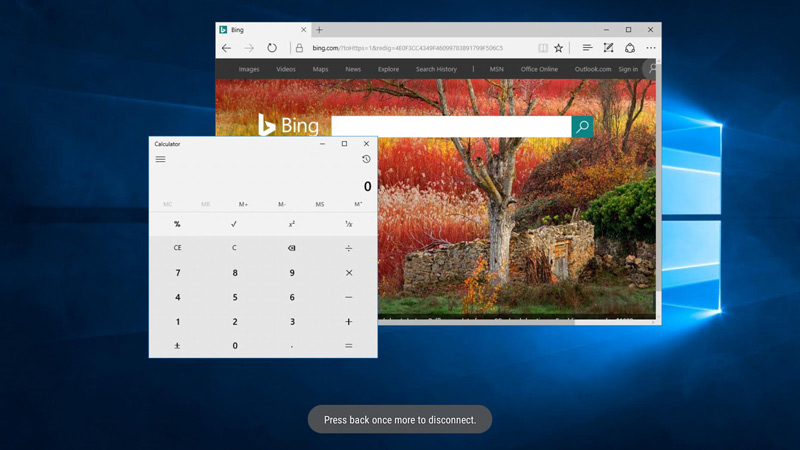Screen dimensions: 800x450
Task: Make a web note in Edge
Action: [608, 48]
